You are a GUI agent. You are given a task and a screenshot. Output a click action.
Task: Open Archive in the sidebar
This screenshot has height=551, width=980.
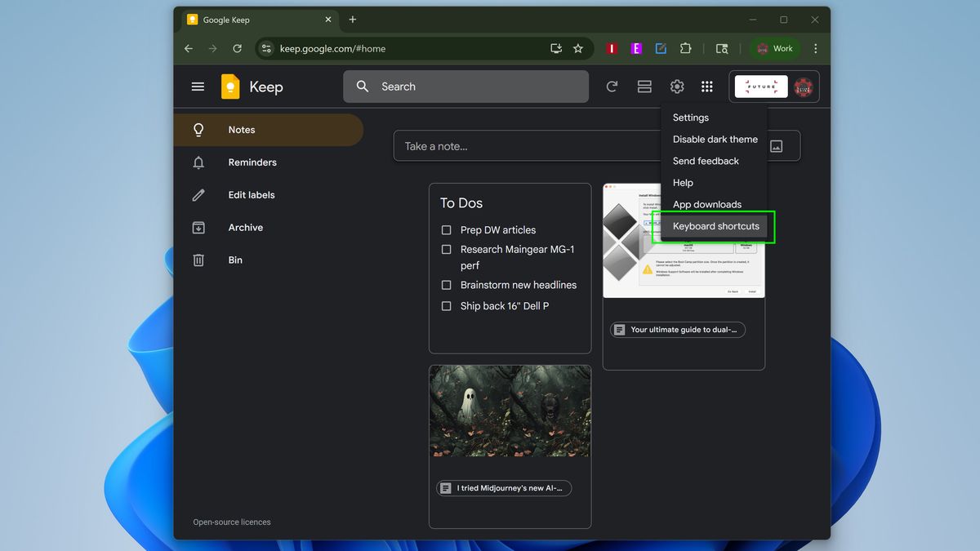pos(245,228)
